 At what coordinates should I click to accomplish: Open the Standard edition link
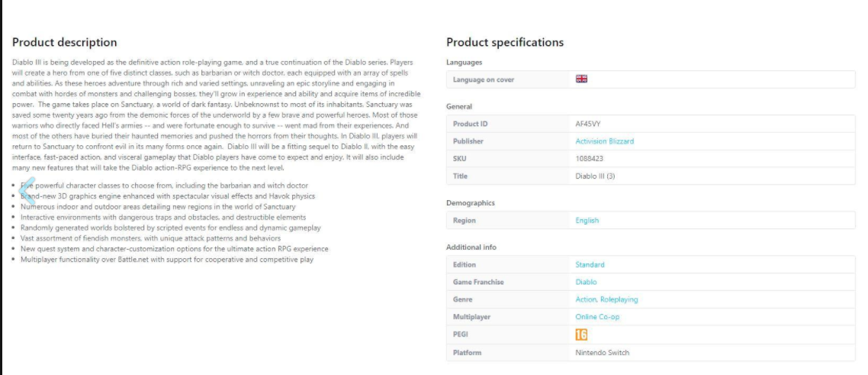tap(590, 265)
